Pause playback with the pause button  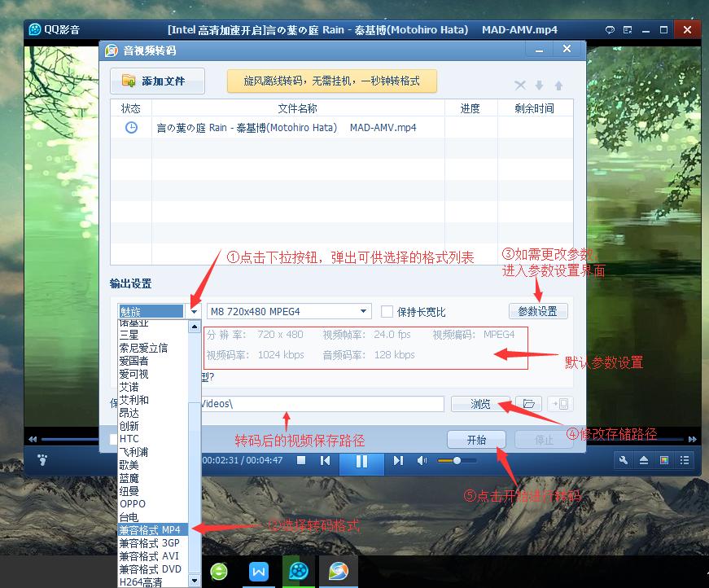[x=363, y=460]
